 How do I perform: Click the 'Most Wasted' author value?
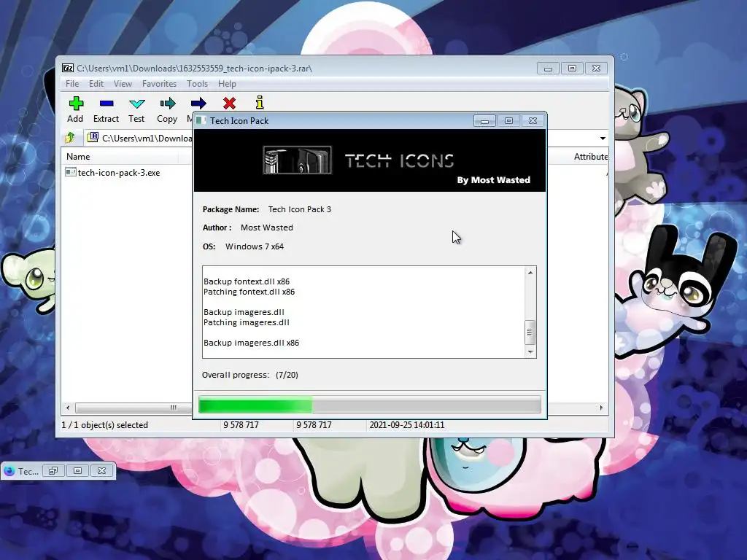click(x=267, y=227)
